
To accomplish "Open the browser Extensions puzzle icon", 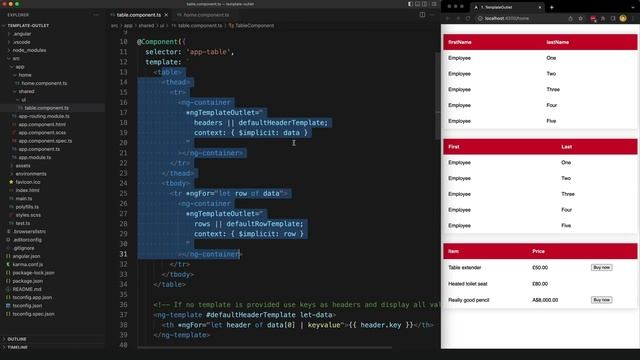I will click(x=603, y=18).
